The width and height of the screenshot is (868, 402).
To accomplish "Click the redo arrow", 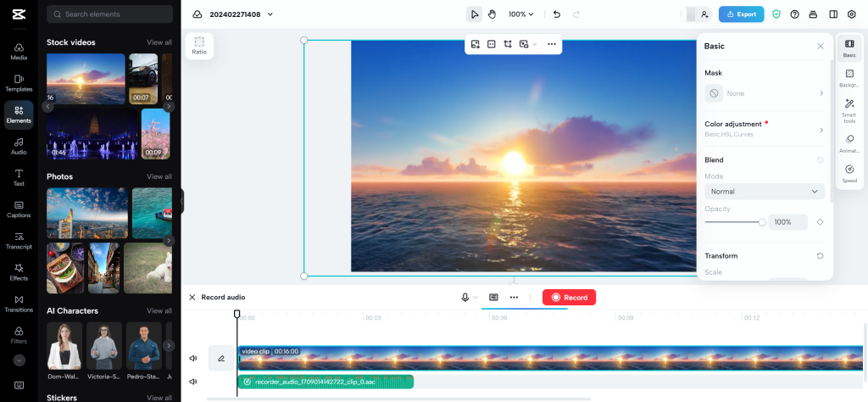I will [576, 14].
